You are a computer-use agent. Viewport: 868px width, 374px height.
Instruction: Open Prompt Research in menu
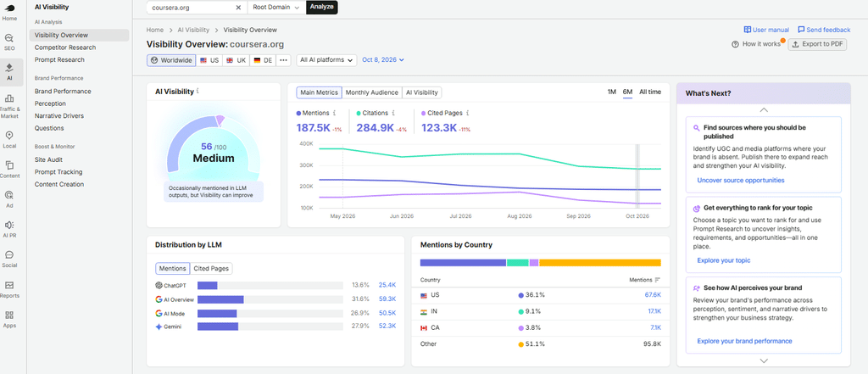coord(60,60)
